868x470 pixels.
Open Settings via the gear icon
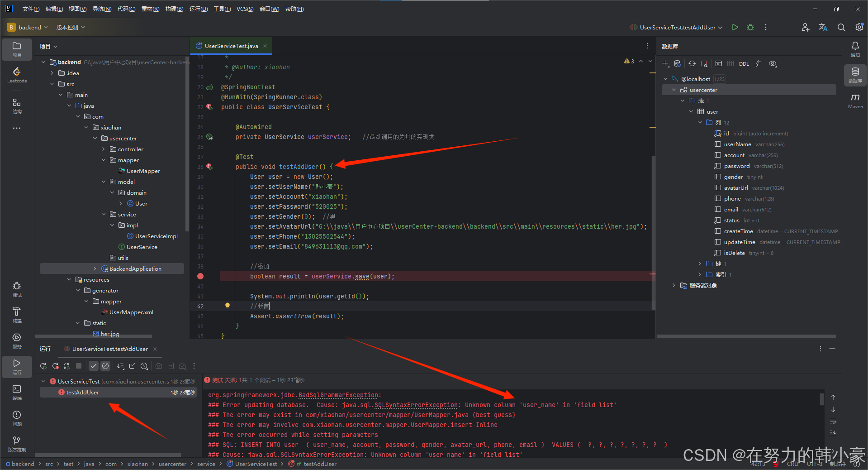click(859, 27)
